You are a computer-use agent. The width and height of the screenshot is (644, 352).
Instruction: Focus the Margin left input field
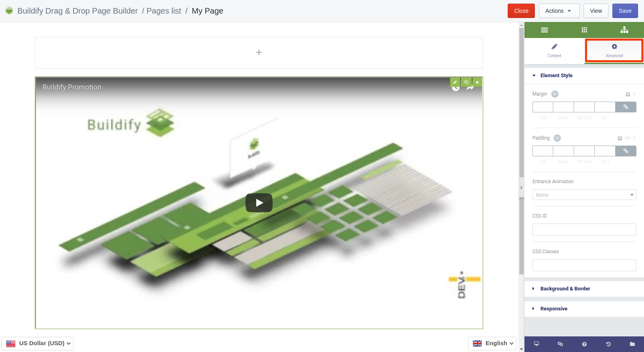(x=605, y=107)
